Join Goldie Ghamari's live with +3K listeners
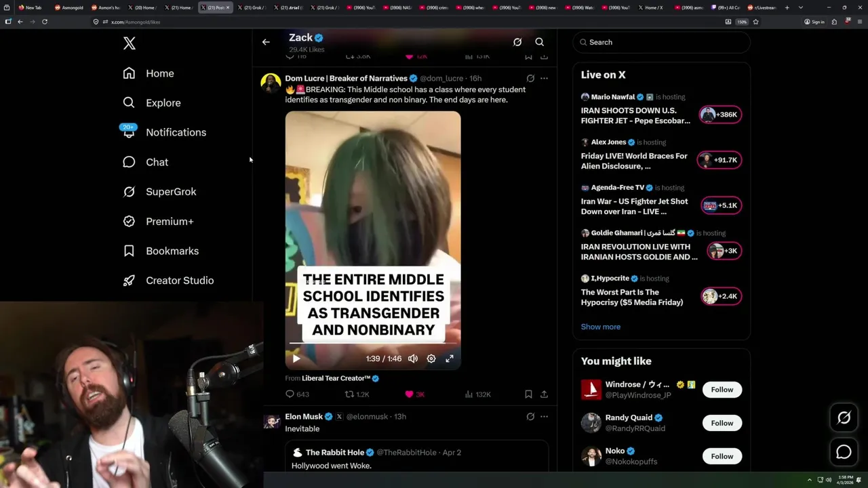Image resolution: width=868 pixels, height=488 pixels. (x=724, y=251)
